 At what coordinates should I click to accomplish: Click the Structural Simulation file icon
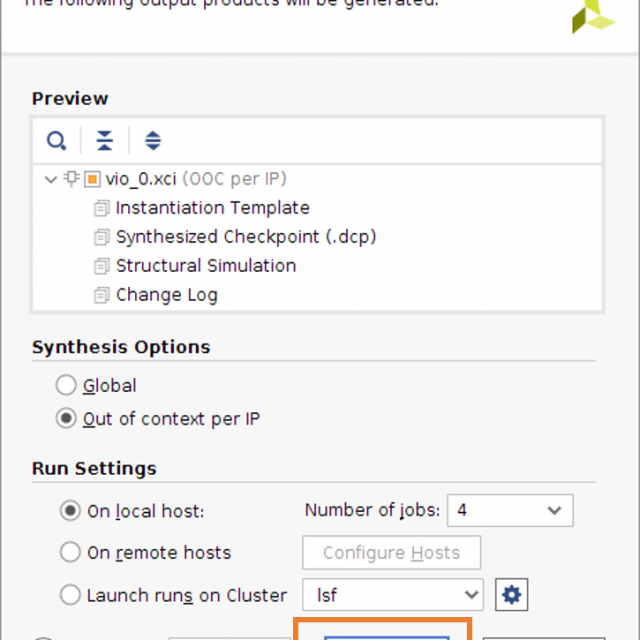click(x=102, y=267)
